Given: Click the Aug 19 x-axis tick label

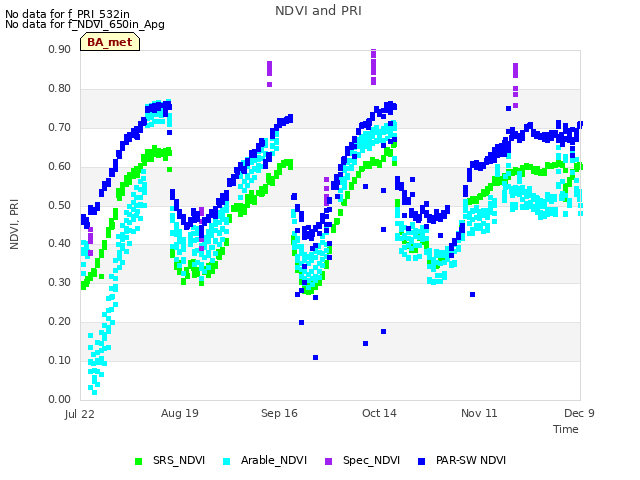Looking at the screenshot, I should click(180, 413).
